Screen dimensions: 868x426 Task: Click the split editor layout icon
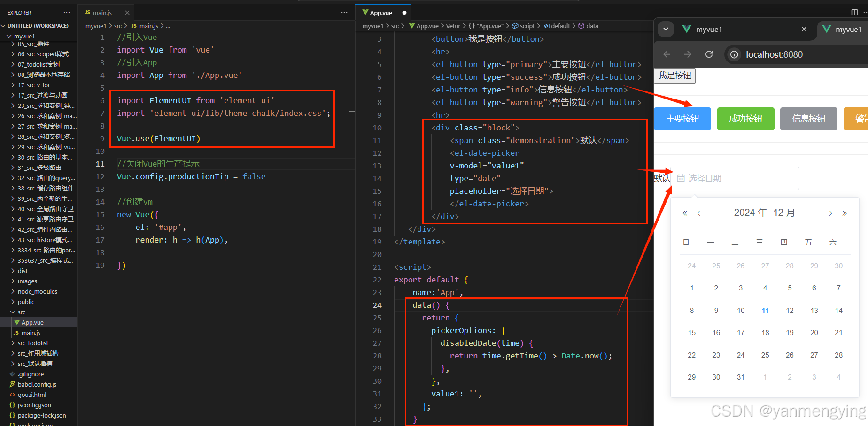tap(854, 13)
